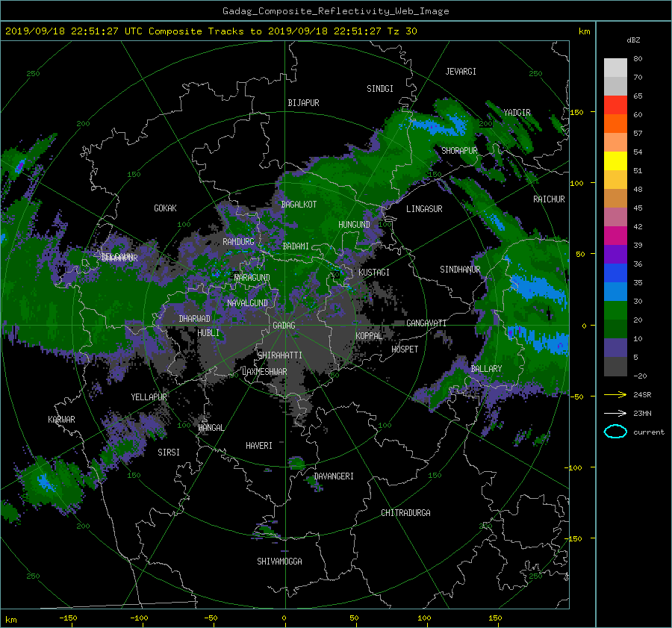Select the magenta 39-42 dBZ legend swatch
The height and width of the screenshot is (628, 672).
click(x=615, y=235)
